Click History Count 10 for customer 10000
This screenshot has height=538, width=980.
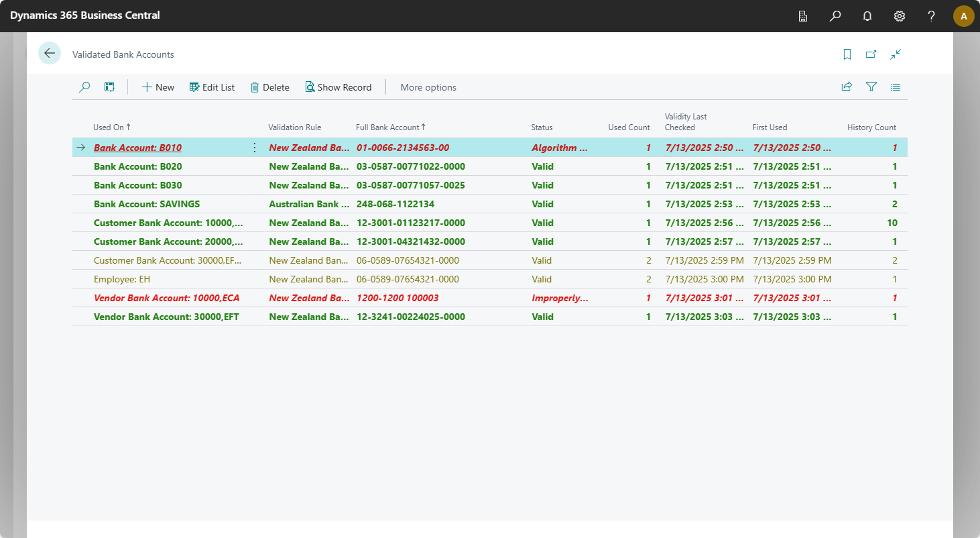point(892,223)
